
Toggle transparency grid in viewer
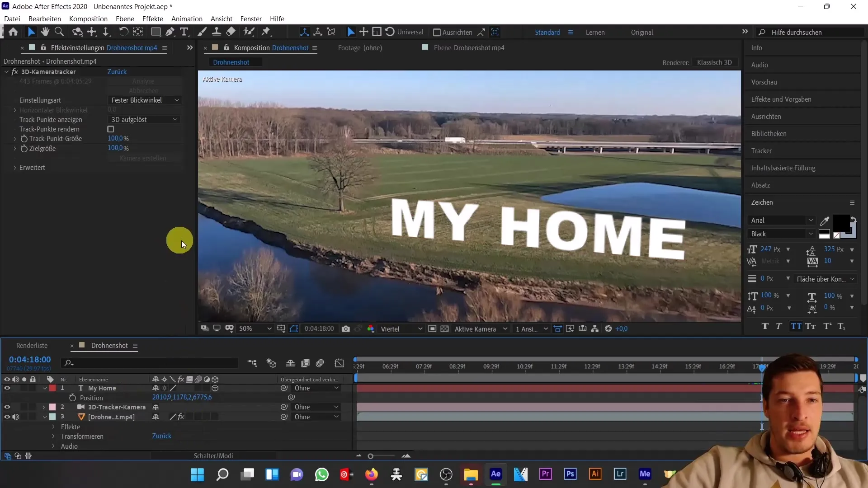pyautogui.click(x=445, y=329)
